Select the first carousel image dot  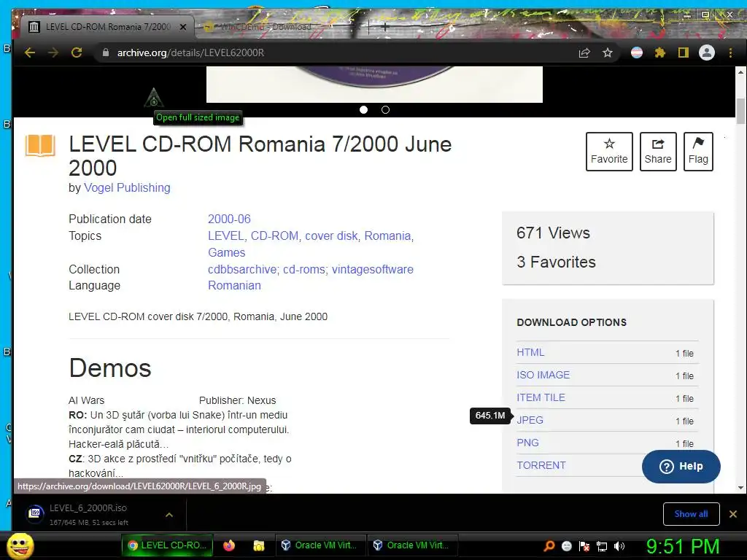pyautogui.click(x=363, y=110)
